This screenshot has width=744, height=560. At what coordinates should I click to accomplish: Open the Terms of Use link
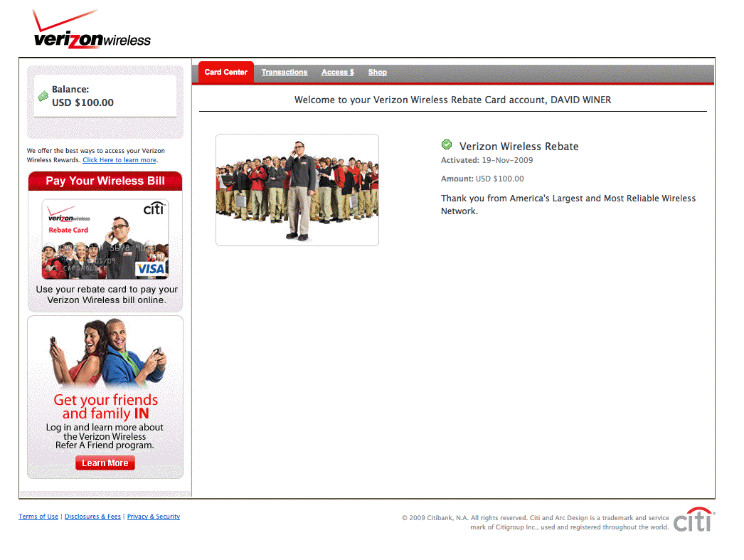(38, 517)
